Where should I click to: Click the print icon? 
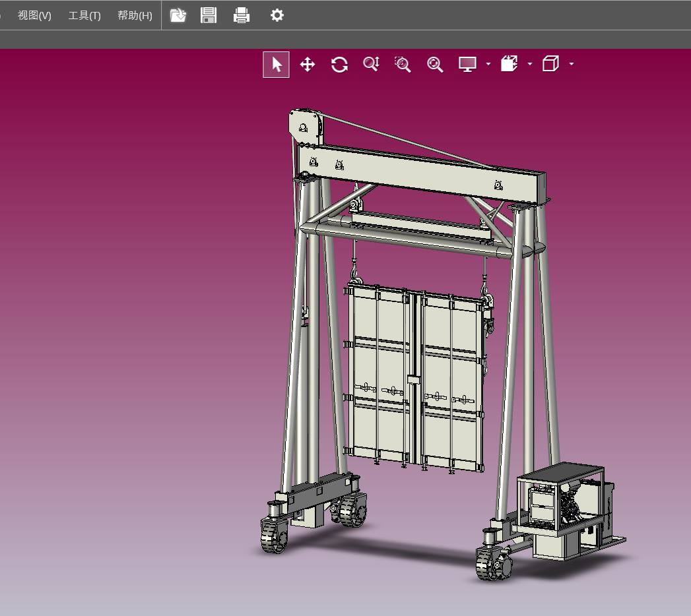(x=242, y=15)
